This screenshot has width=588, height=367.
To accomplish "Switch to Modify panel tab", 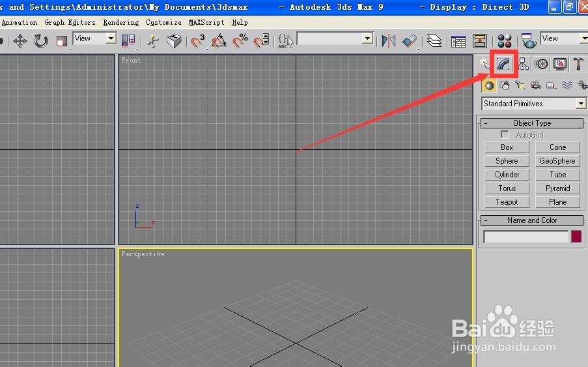I will click(x=503, y=64).
